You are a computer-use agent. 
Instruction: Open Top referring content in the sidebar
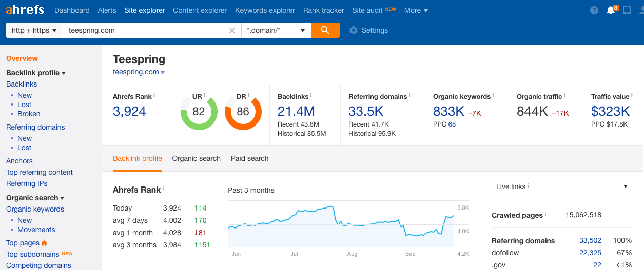(40, 172)
